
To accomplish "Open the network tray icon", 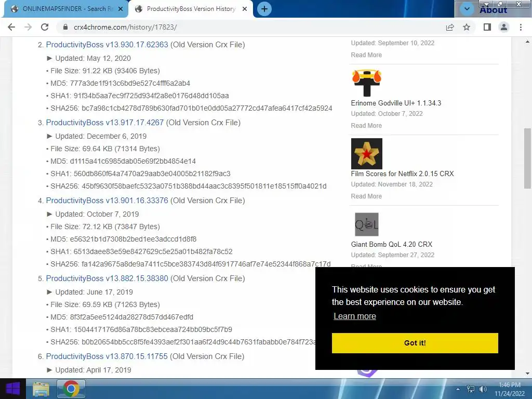I will [x=471, y=389].
